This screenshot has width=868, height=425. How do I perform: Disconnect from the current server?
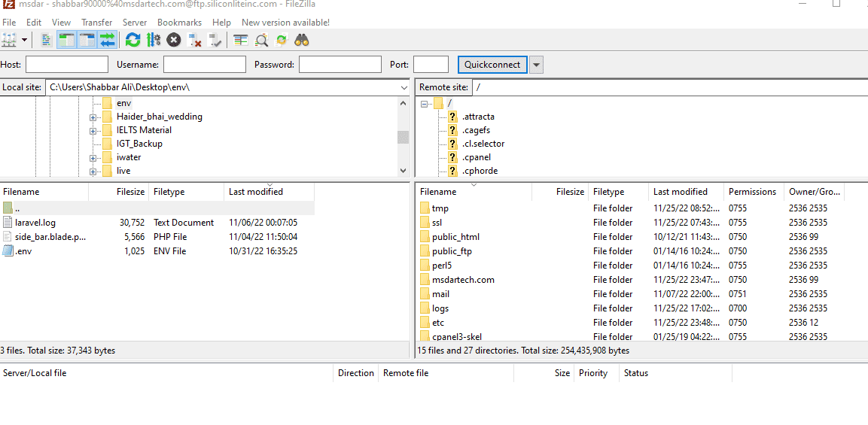(x=194, y=40)
